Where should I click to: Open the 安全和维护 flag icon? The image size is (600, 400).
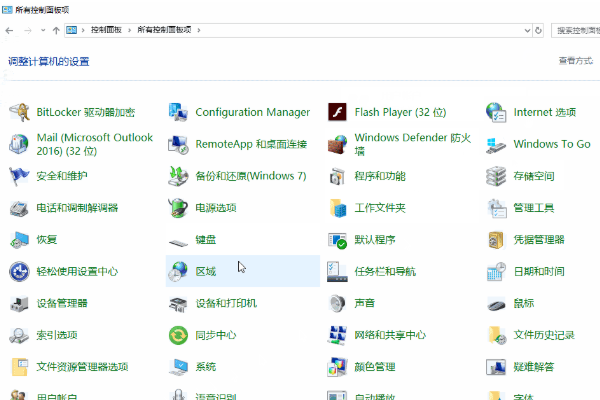point(19,176)
